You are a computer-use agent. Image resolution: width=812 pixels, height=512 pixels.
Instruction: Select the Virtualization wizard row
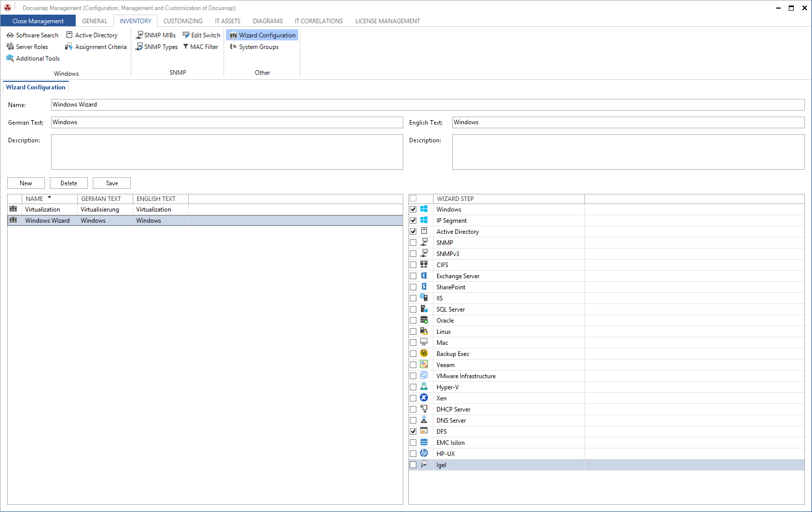pos(205,209)
